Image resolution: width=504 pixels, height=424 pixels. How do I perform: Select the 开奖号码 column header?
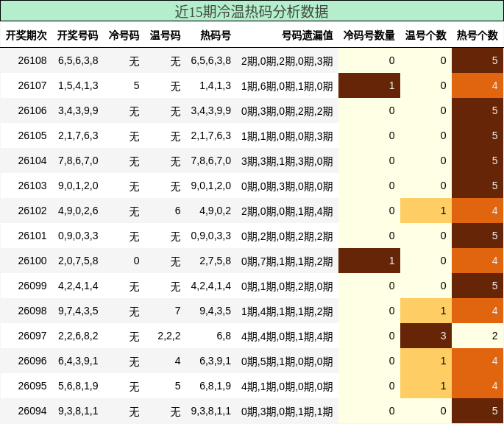78,35
